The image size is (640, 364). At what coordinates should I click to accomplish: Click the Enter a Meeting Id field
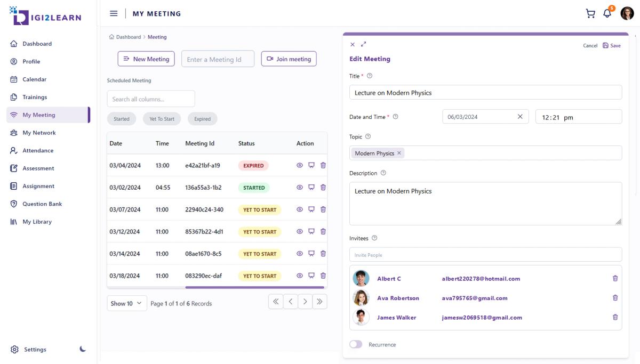(x=218, y=59)
